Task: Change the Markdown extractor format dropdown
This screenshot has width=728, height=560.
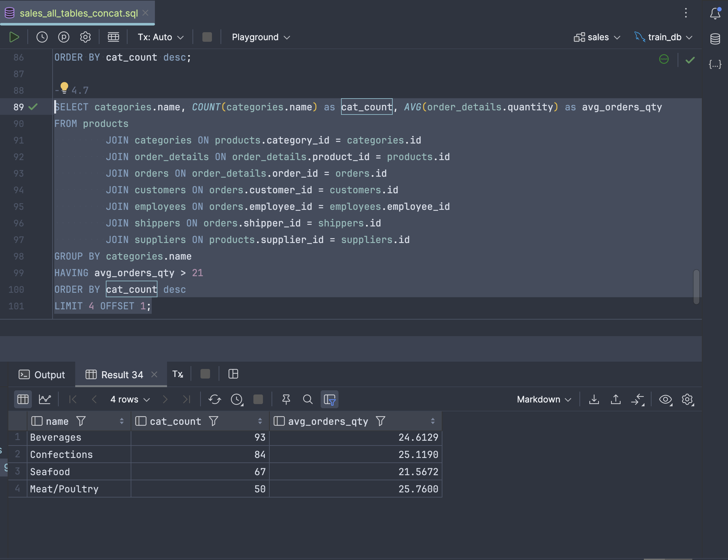Action: click(x=544, y=399)
